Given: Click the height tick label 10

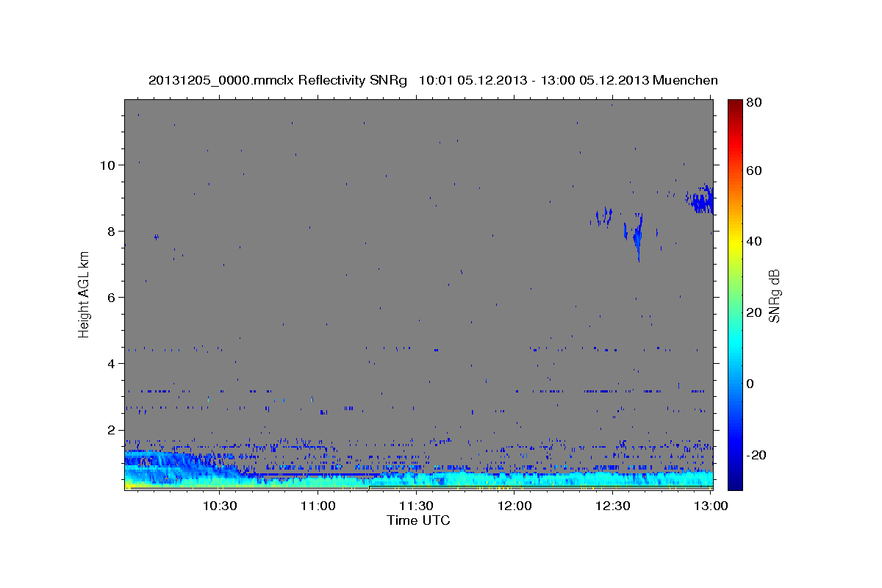Looking at the screenshot, I should (x=107, y=165).
